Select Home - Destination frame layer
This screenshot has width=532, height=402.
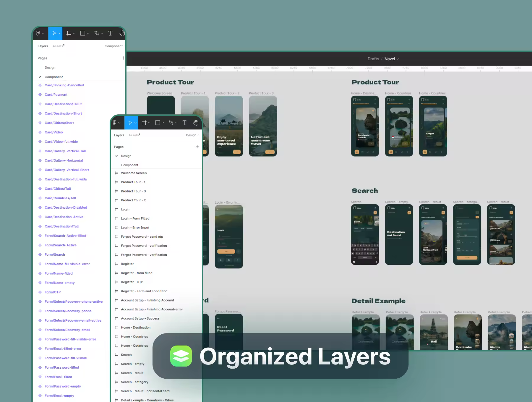tap(136, 328)
